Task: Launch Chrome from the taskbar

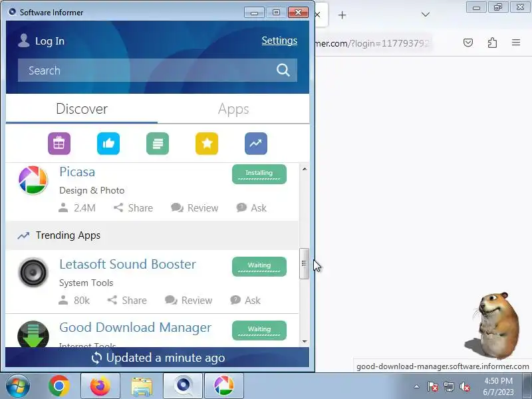Action: click(59, 386)
